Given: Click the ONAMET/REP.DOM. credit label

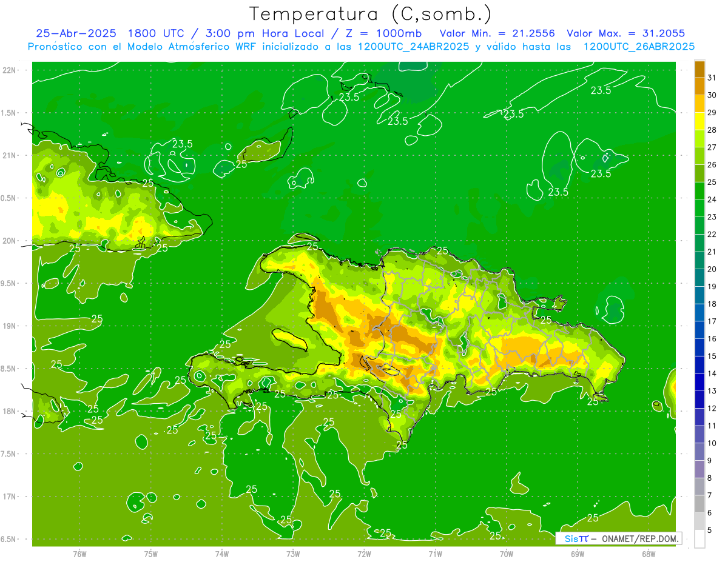Looking at the screenshot, I should tap(641, 538).
